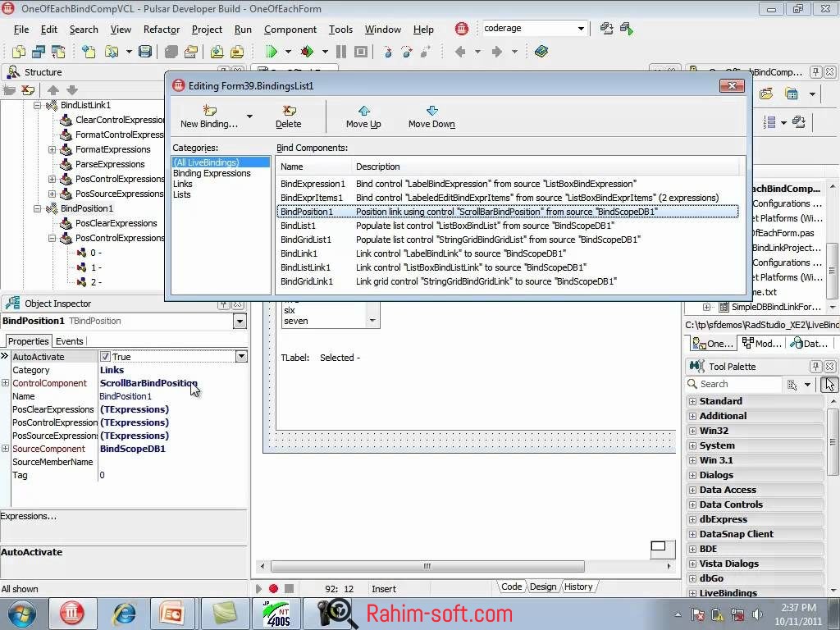Open Internet Explorer from taskbar
Viewport: 840px width, 630px height.
(x=125, y=614)
